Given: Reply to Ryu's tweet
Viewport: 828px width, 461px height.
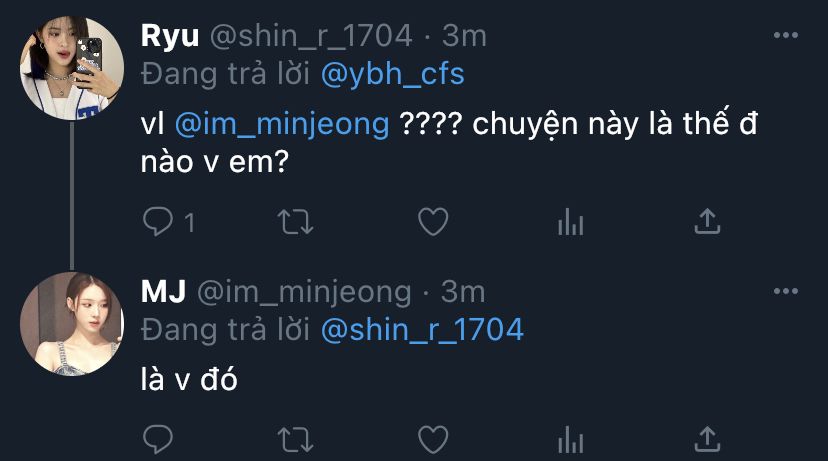Looking at the screenshot, I should point(158,222).
